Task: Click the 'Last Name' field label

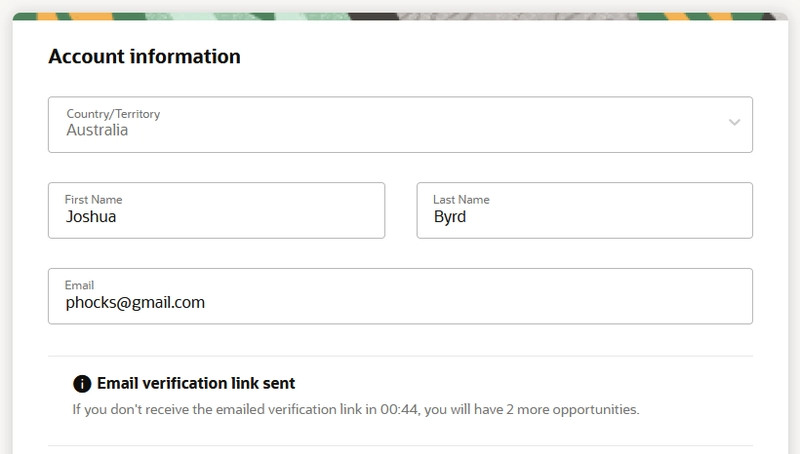Action: click(x=461, y=200)
